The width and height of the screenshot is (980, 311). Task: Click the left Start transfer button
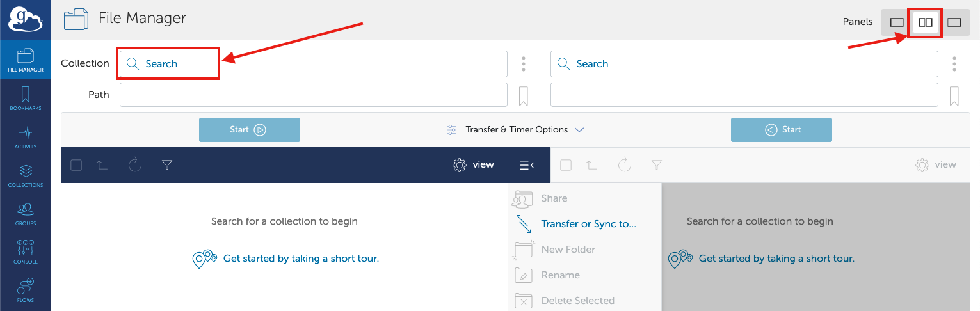coord(250,130)
